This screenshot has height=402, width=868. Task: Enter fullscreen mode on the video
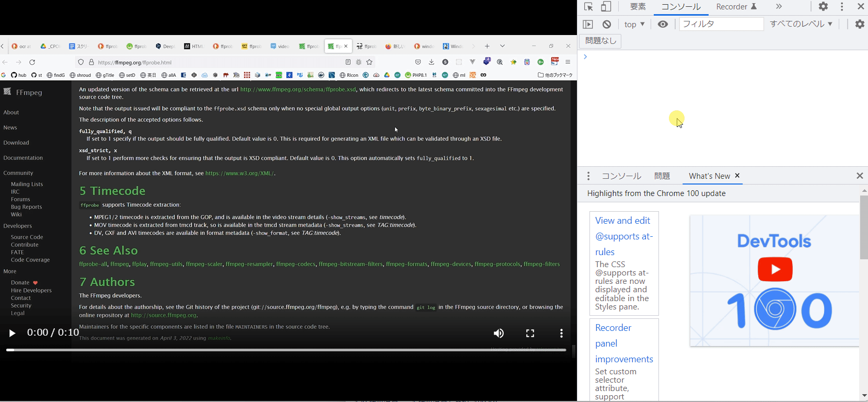click(530, 334)
